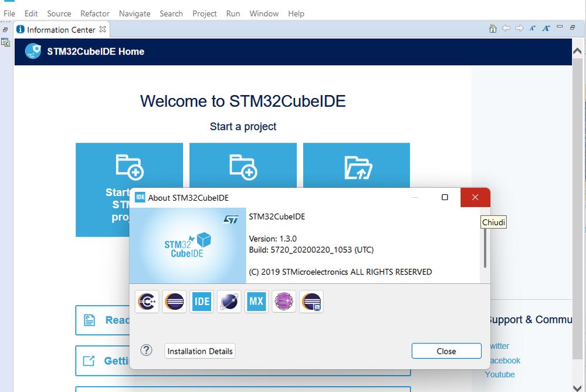This screenshot has width=586, height=392.
Task: Close About dialog with red X
Action: pos(475,197)
